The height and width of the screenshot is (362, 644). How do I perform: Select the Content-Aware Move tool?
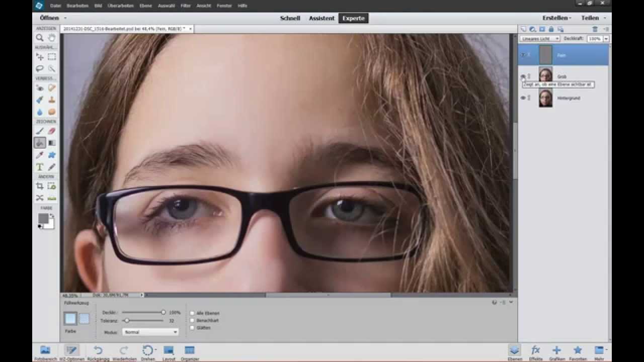[39, 198]
